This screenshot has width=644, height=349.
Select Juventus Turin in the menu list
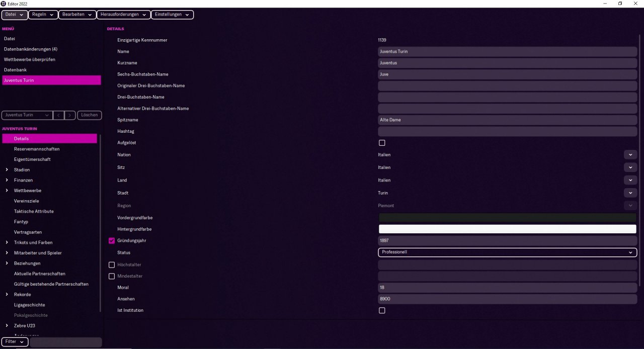(x=51, y=80)
